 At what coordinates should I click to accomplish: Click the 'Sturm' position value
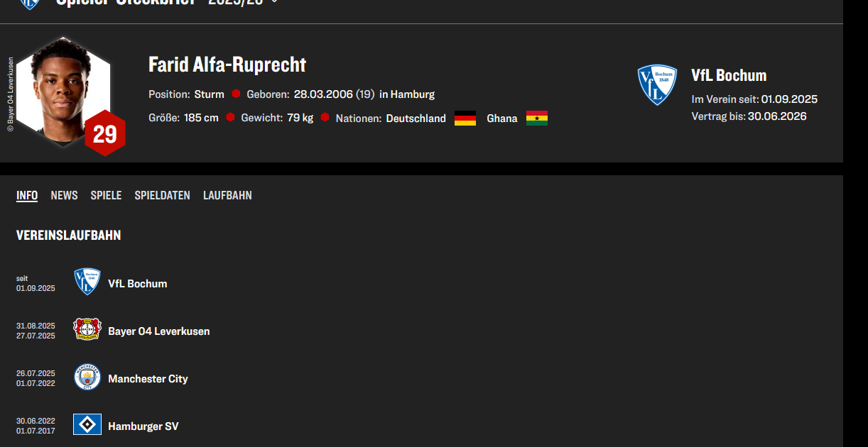(x=209, y=94)
